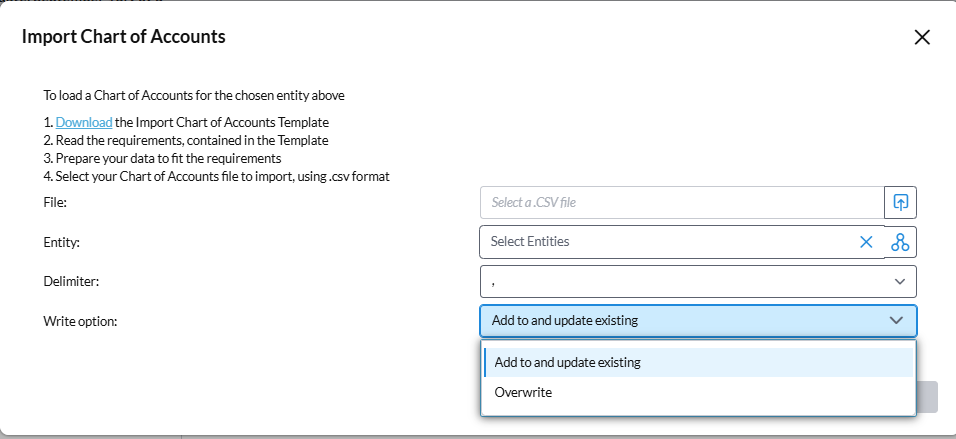Image resolution: width=956 pixels, height=439 pixels.
Task: Select the Overwrite option from the list
Action: point(523,392)
